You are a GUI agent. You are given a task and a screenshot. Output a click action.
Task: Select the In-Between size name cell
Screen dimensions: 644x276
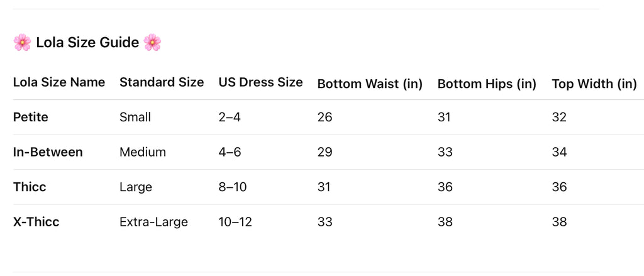[48, 152]
